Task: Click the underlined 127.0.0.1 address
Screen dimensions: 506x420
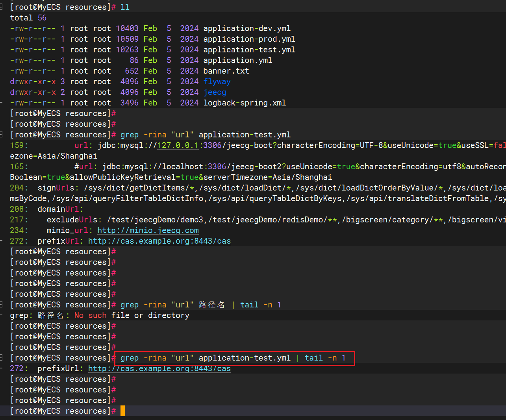Action: [178, 145]
